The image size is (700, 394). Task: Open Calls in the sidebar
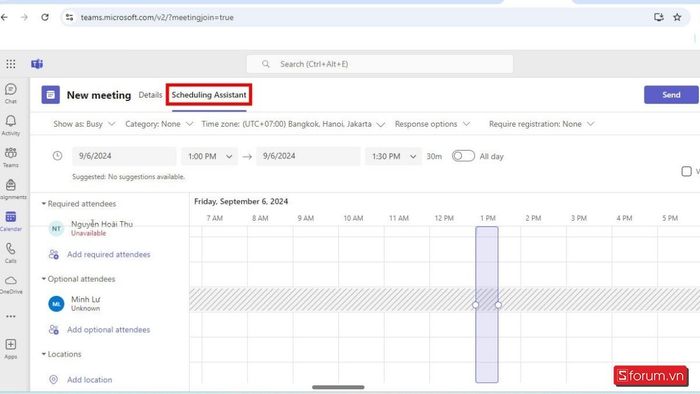[x=11, y=253]
